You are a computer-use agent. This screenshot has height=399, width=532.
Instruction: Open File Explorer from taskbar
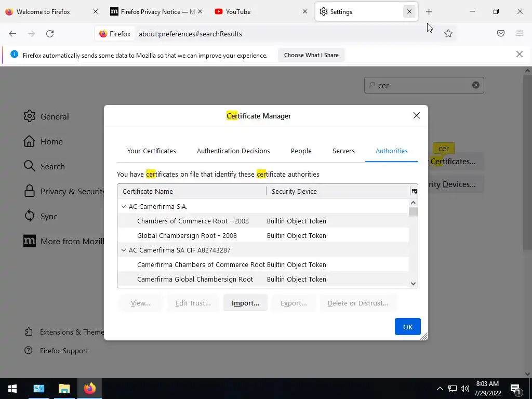click(64, 389)
